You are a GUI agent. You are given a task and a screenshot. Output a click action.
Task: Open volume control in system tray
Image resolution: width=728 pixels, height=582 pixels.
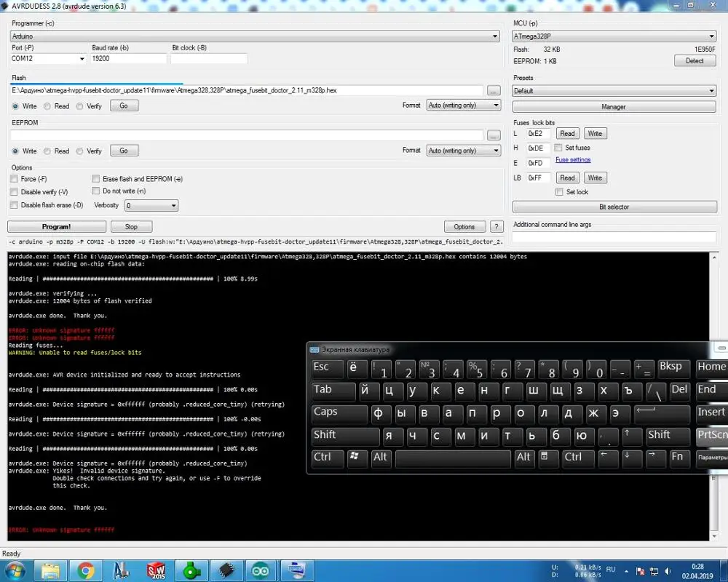[668, 571]
